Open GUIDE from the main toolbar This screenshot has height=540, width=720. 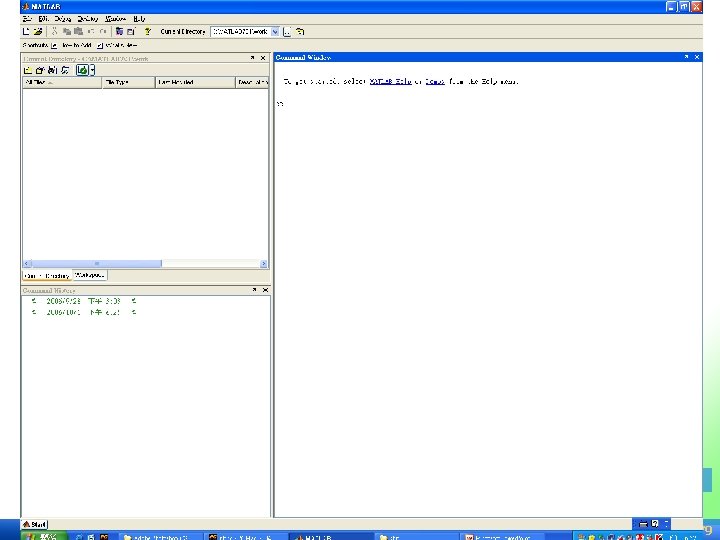point(131,31)
